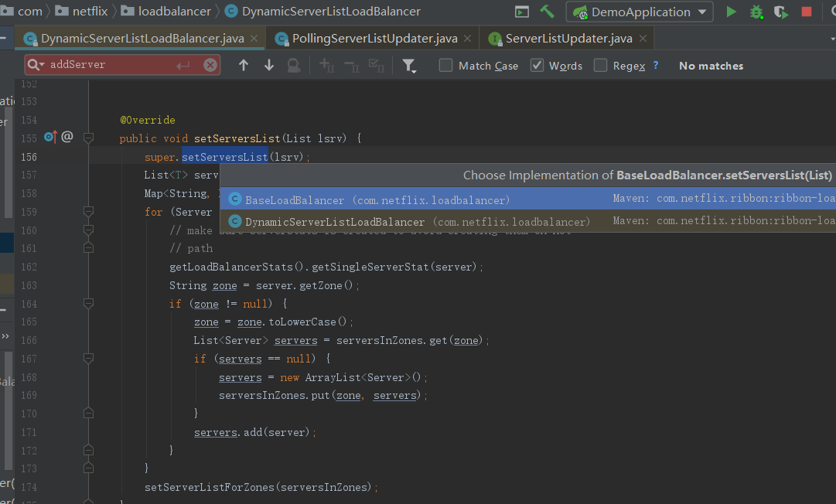Click fold end marker at line 172
836x504 pixels.
(x=88, y=450)
